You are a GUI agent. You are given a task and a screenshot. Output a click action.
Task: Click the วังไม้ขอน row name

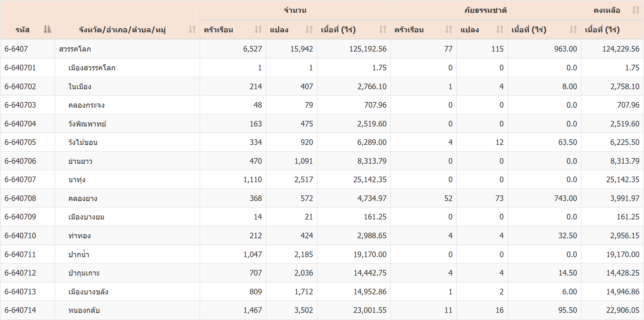pos(83,142)
